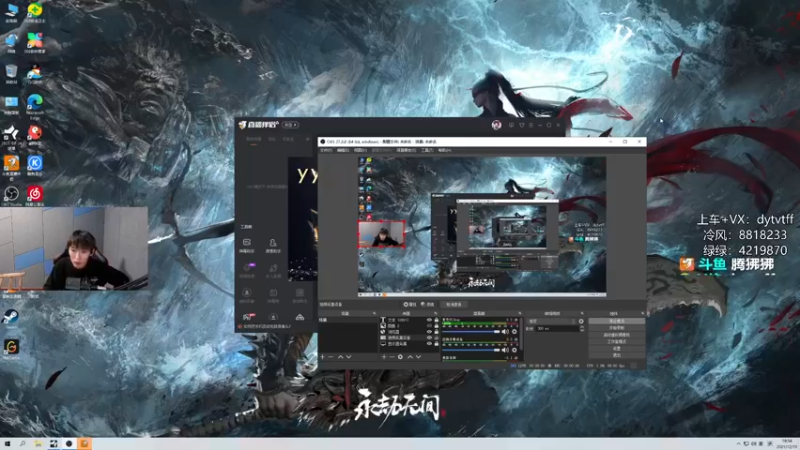The height and width of the screenshot is (450, 800).
Task: Click the Start Recording button in OBS
Action: pyautogui.click(x=617, y=328)
